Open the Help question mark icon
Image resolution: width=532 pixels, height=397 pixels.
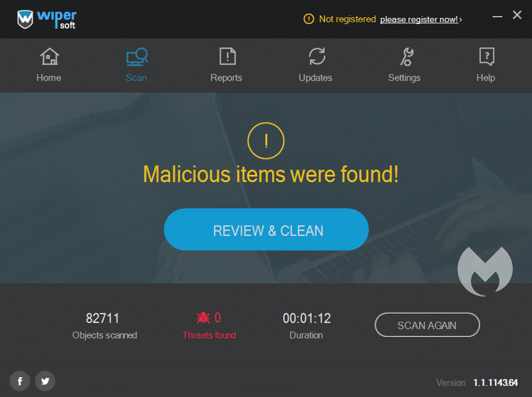tap(487, 57)
